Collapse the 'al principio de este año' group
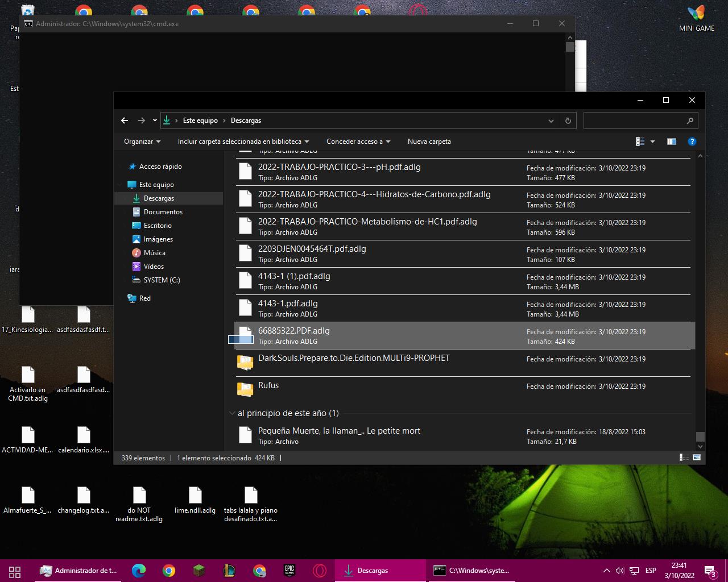Screen dimensions: 728x582 232,413
